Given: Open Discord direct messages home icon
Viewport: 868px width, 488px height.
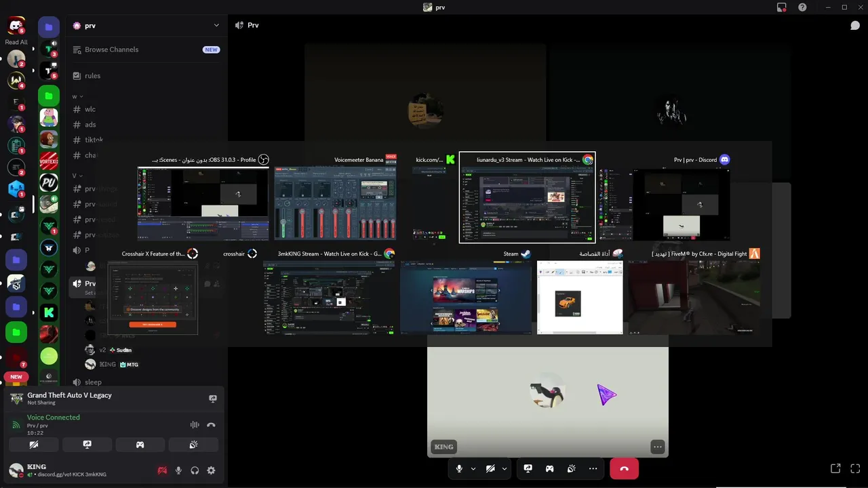Looking at the screenshot, I should (x=16, y=26).
